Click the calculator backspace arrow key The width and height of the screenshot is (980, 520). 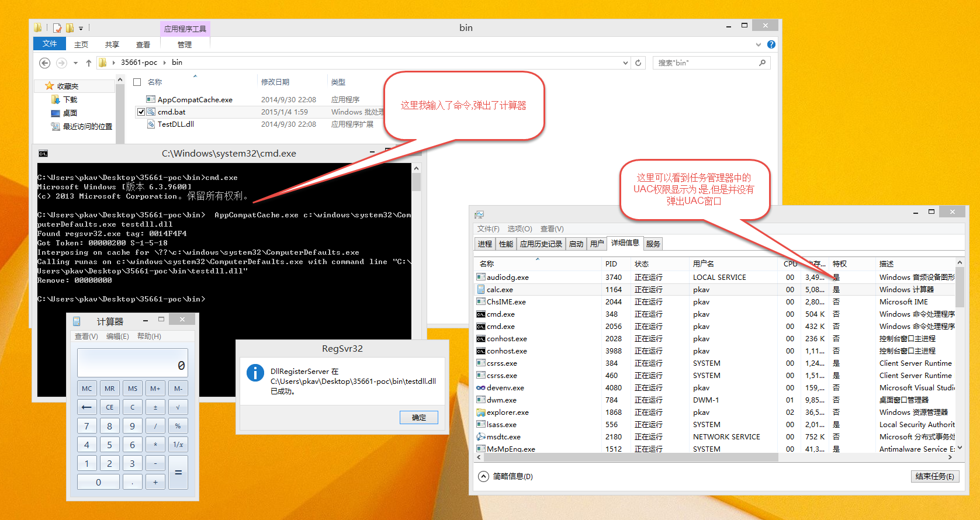point(86,407)
